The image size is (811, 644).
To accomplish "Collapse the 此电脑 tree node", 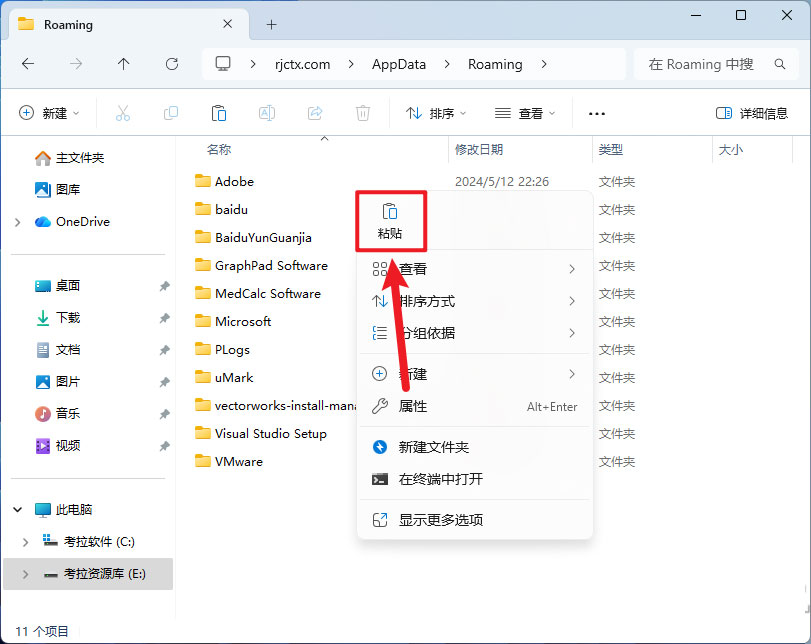I will (x=18, y=510).
